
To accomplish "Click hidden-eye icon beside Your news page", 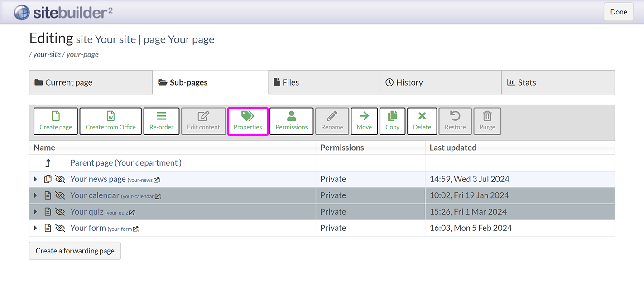I will pyautogui.click(x=60, y=180).
